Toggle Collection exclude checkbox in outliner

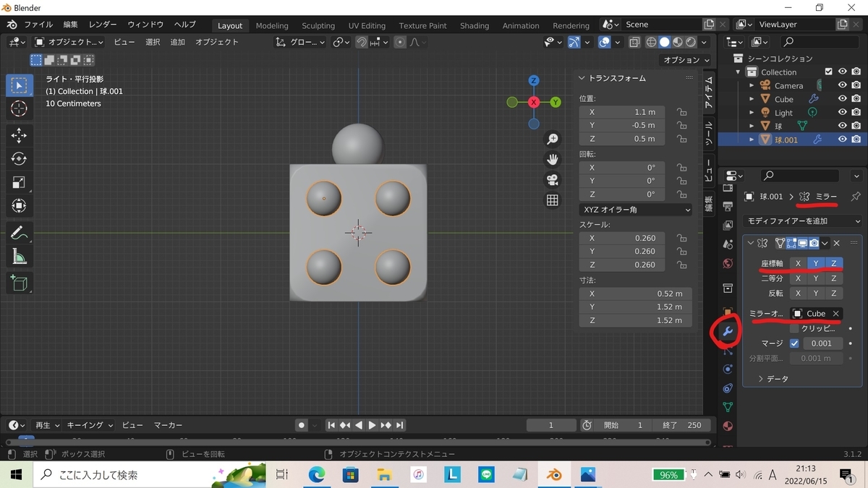tap(829, 72)
